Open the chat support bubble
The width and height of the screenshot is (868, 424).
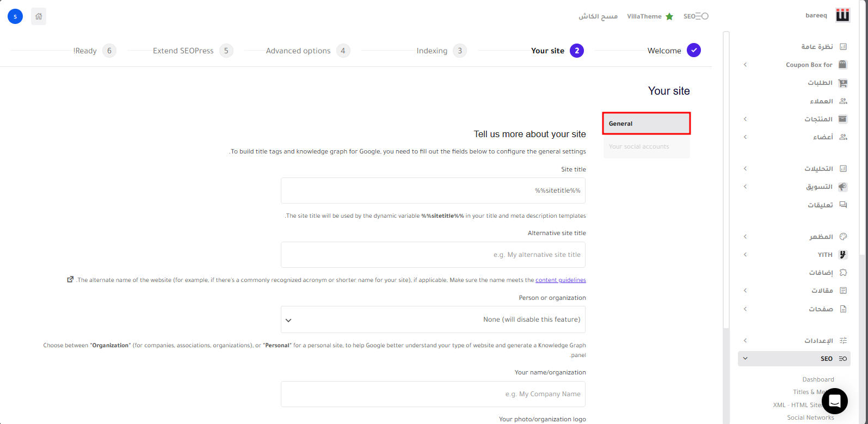pyautogui.click(x=834, y=401)
